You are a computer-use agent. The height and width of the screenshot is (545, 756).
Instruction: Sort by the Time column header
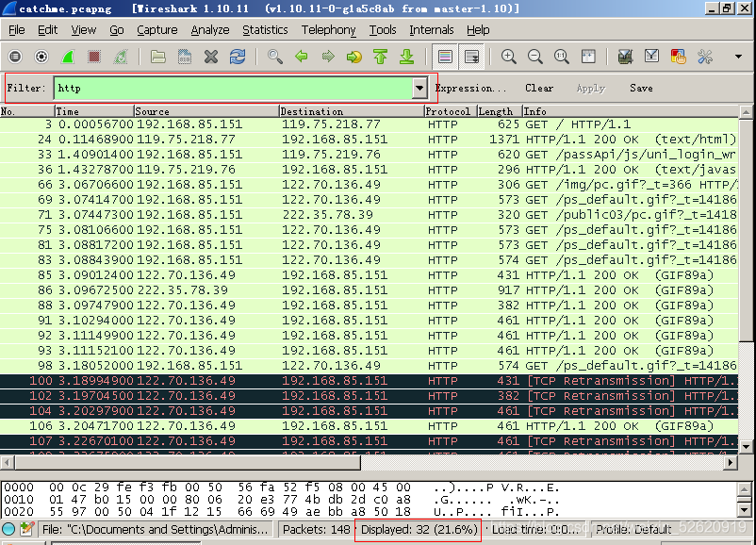[x=94, y=111]
